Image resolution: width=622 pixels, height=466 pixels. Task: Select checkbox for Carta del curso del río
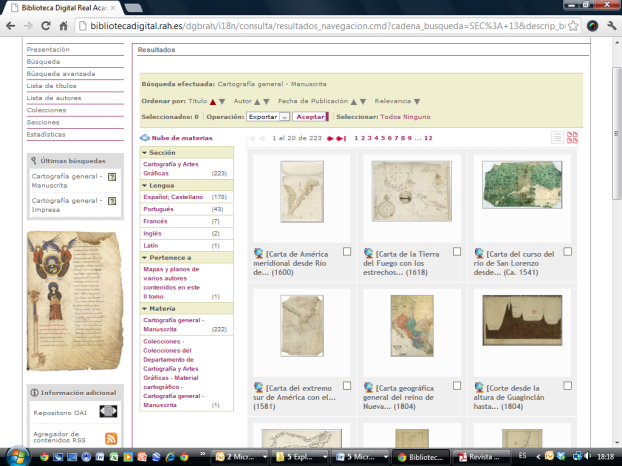(568, 252)
